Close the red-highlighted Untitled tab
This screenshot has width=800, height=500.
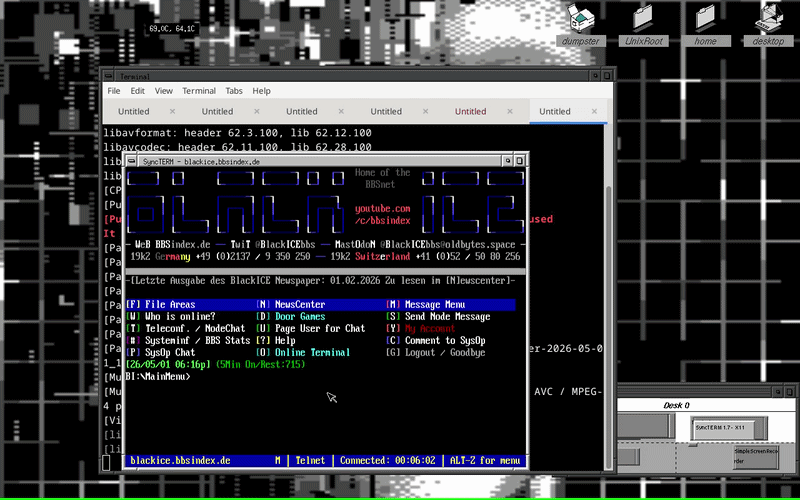510,111
